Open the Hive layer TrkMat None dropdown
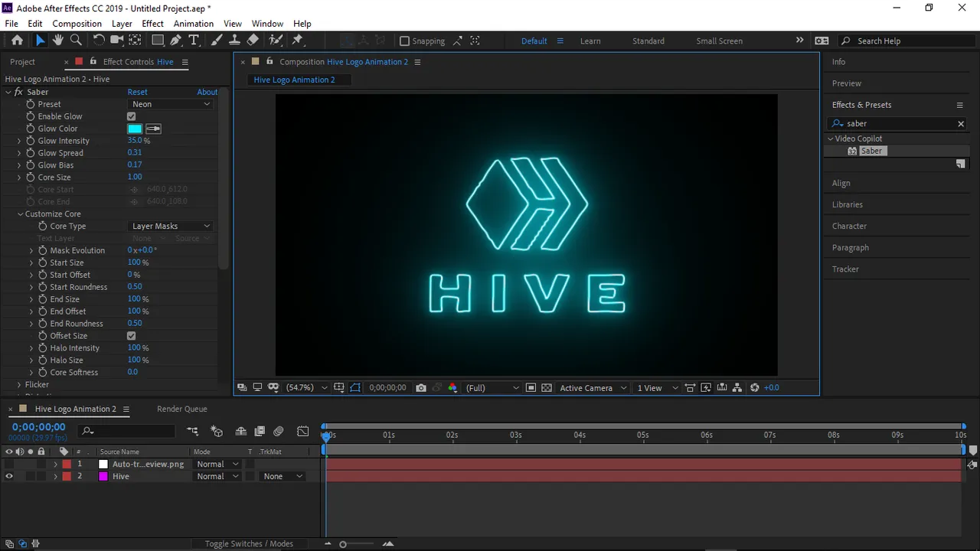This screenshot has width=980, height=551. point(281,476)
